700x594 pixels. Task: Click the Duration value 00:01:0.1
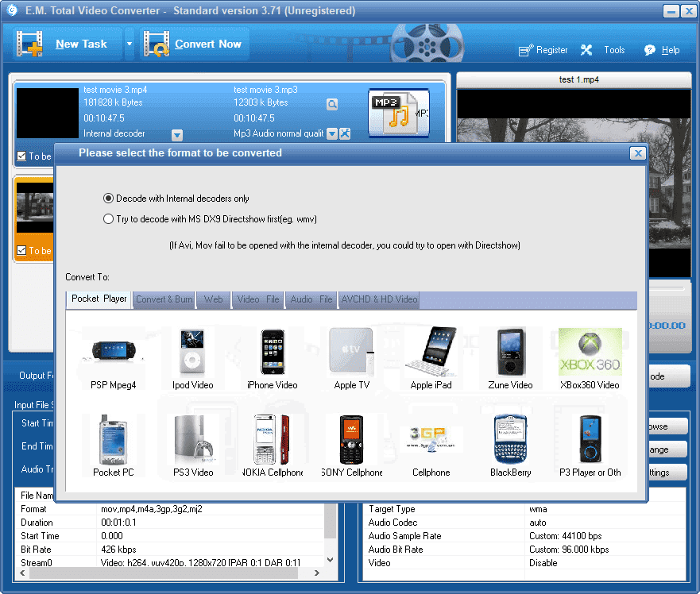pyautogui.click(x=118, y=523)
